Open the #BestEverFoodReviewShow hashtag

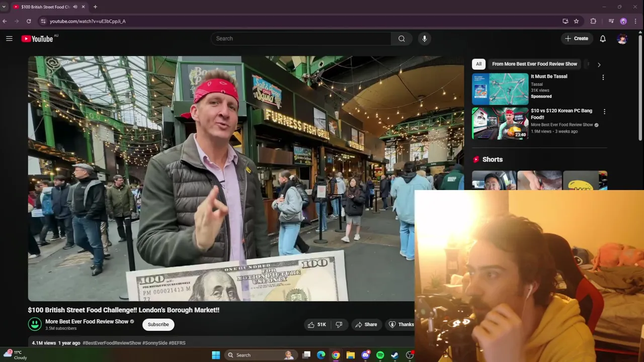click(112, 343)
